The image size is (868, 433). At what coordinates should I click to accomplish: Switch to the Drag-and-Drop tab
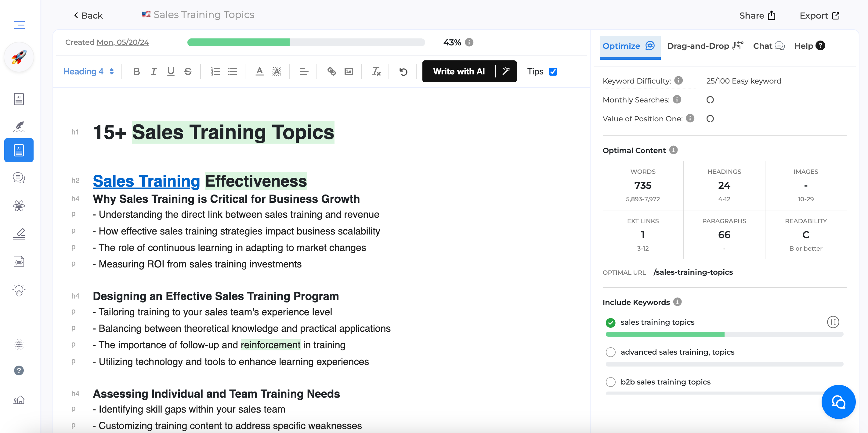(x=705, y=46)
